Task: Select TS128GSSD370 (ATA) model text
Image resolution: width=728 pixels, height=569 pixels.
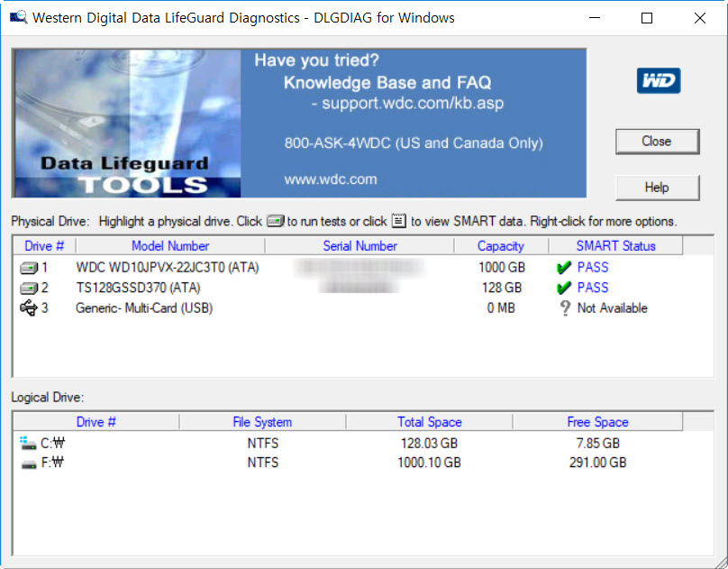Action: (139, 288)
